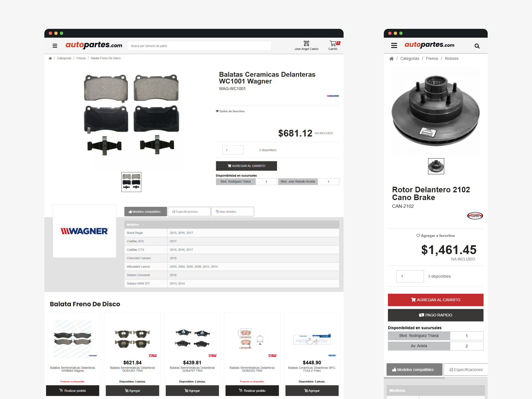Open the mobile hamburger menu

[394, 45]
